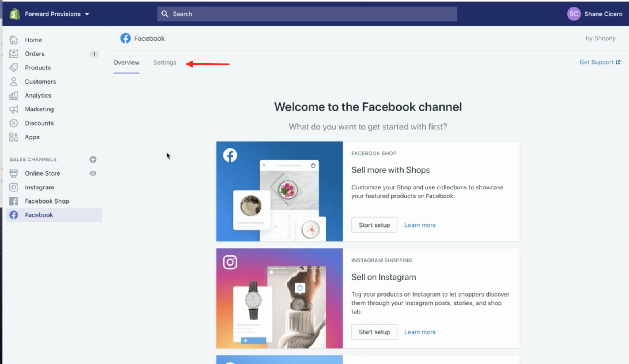Open Learn more for Instagram Shopping

click(420, 332)
